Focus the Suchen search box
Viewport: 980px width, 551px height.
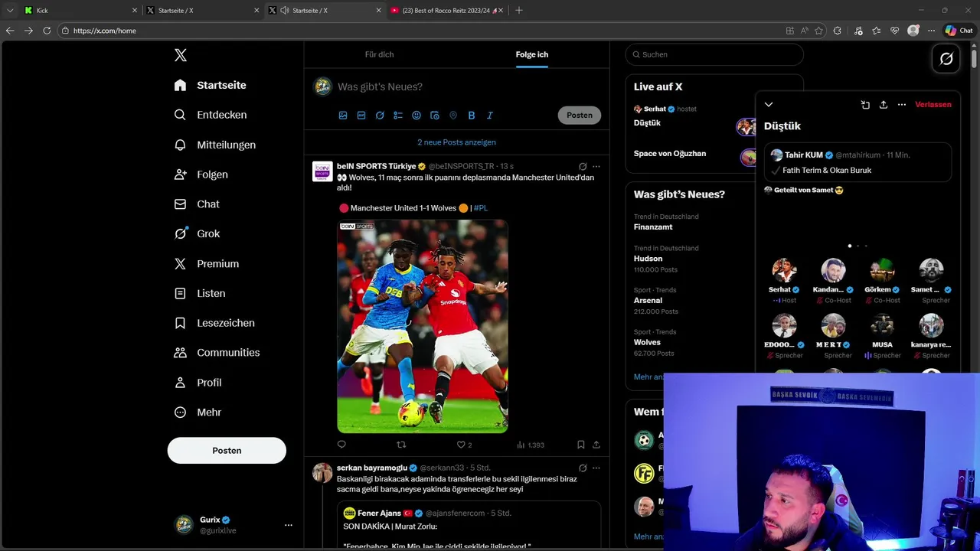pos(714,54)
